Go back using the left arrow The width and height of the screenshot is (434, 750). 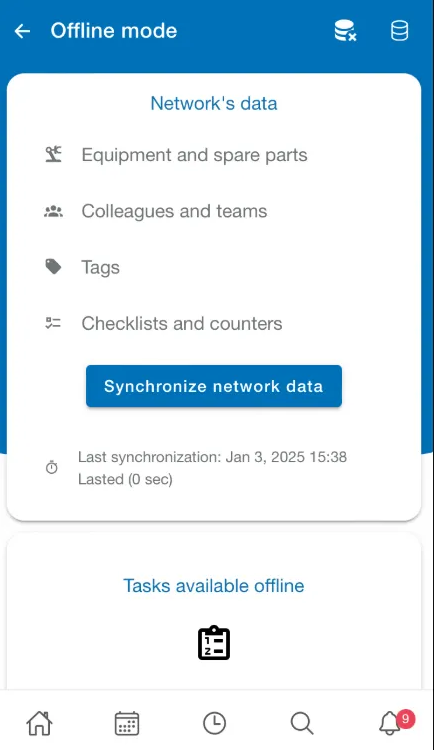[x=22, y=31]
